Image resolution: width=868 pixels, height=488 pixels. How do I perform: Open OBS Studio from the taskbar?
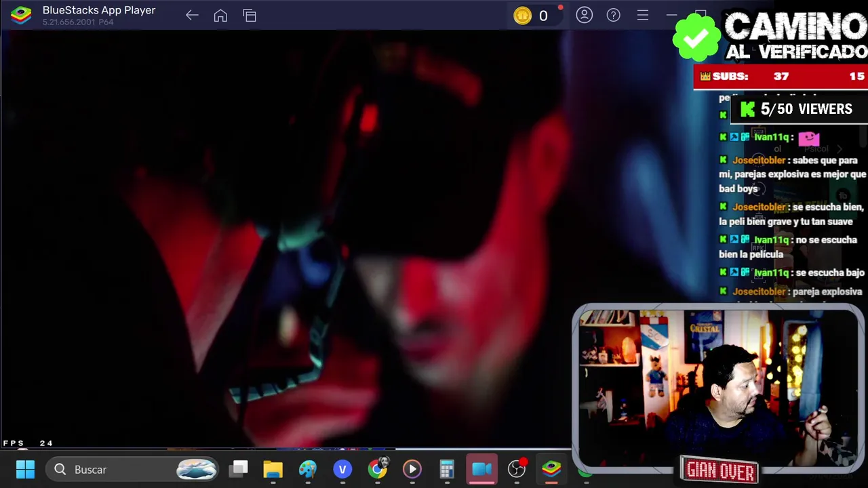pos(517,468)
